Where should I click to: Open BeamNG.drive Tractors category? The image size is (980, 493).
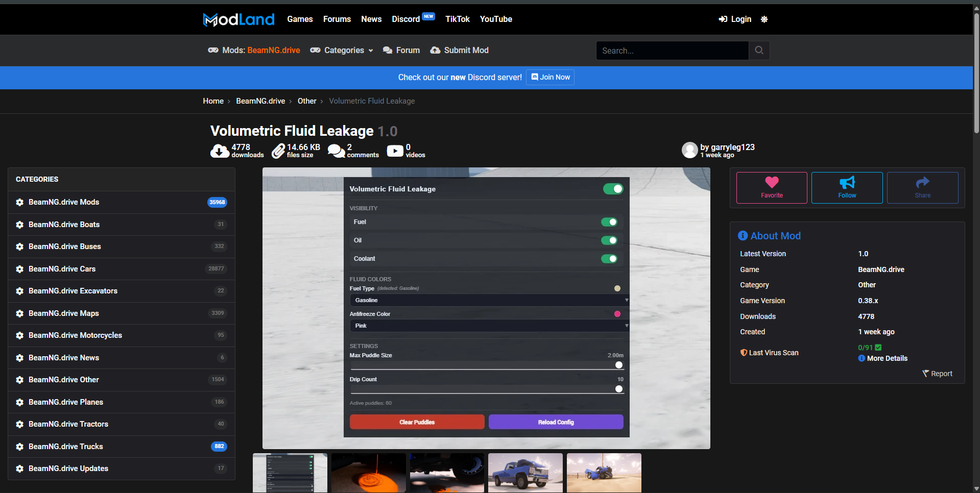122,424
